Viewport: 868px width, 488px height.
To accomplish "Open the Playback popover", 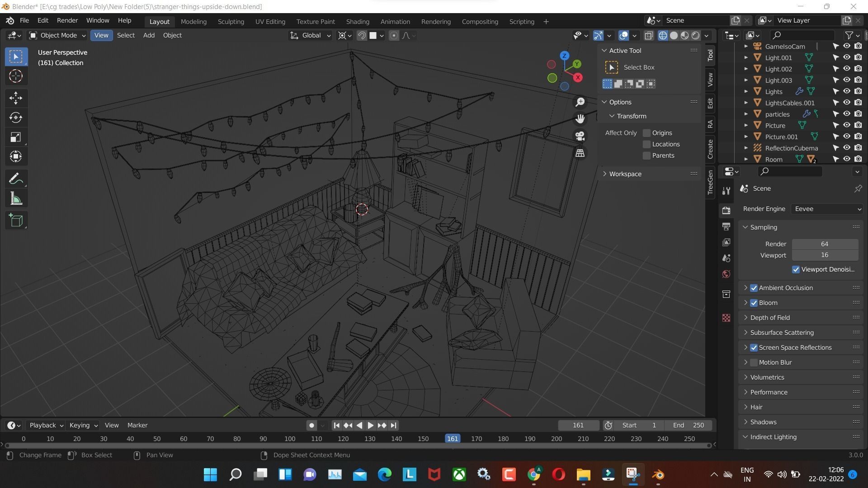I will click(46, 425).
